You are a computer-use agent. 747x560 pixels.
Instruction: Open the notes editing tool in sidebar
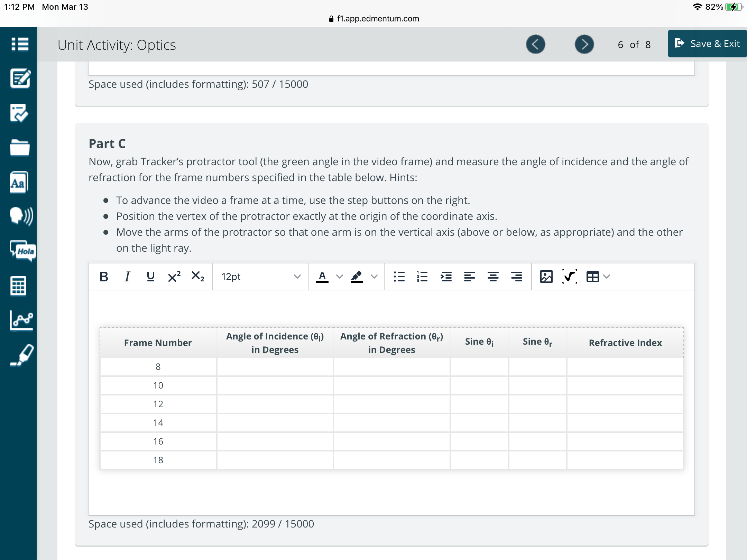(x=20, y=79)
